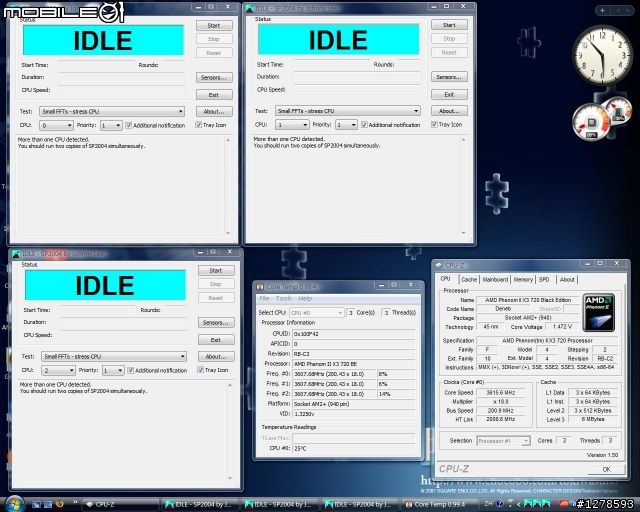Open the Select CPU dropdown in Core Temp
640x512 pixels.
[316, 313]
